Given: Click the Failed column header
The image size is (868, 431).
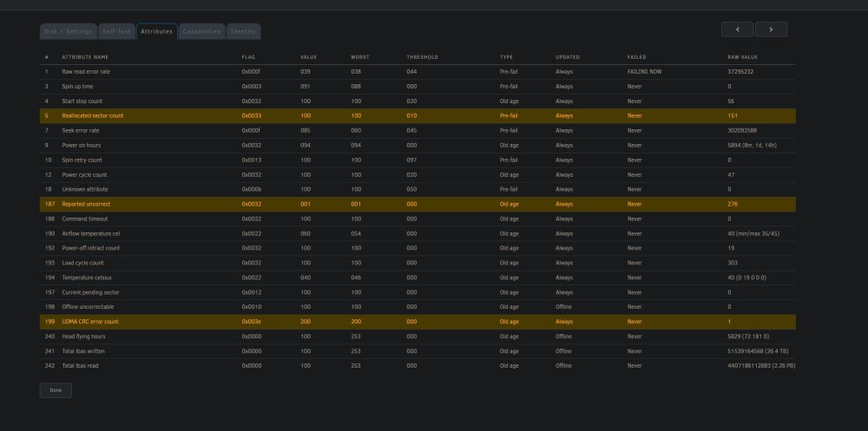Looking at the screenshot, I should point(636,57).
